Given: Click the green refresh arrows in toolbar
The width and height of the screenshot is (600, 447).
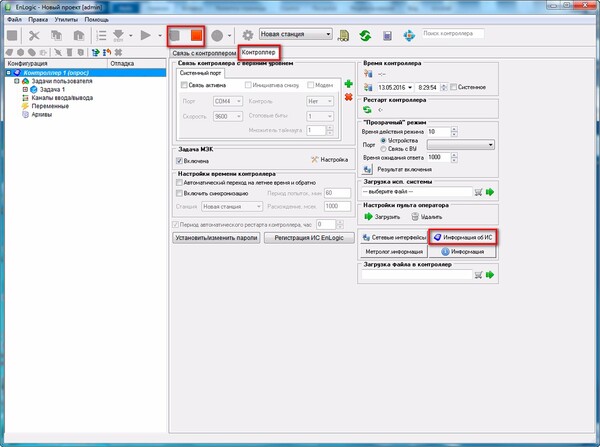Looking at the screenshot, I should [365, 36].
